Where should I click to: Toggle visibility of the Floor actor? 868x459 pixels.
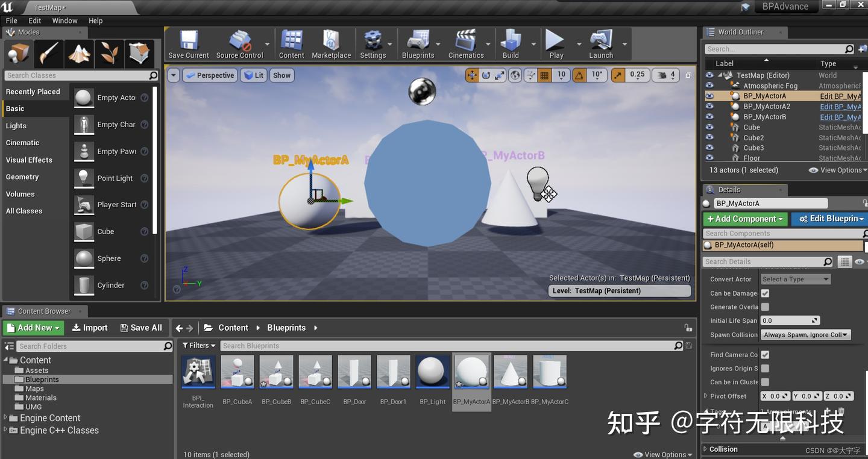tap(709, 158)
